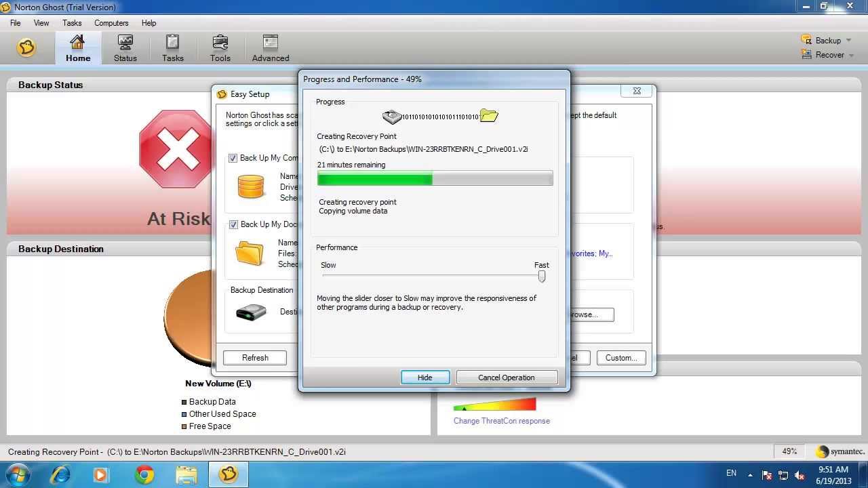Click the Backup Data legend swatch
The image size is (868, 488).
click(x=184, y=402)
